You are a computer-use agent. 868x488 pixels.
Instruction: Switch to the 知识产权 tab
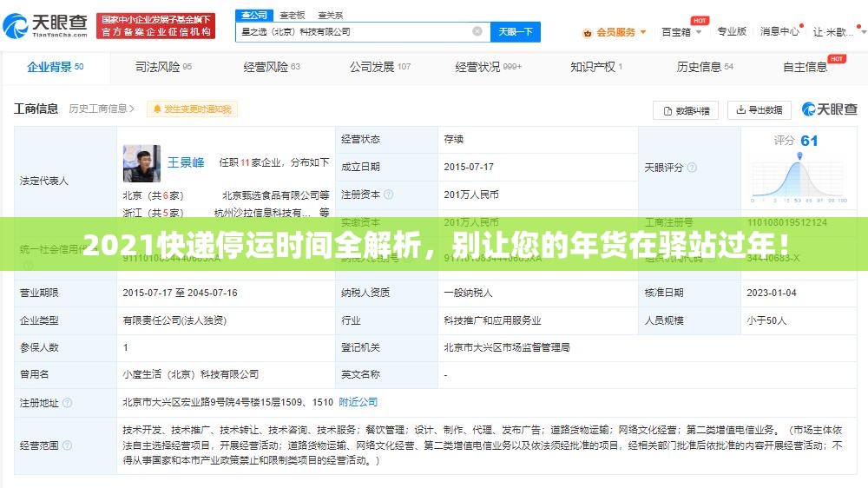coord(596,67)
